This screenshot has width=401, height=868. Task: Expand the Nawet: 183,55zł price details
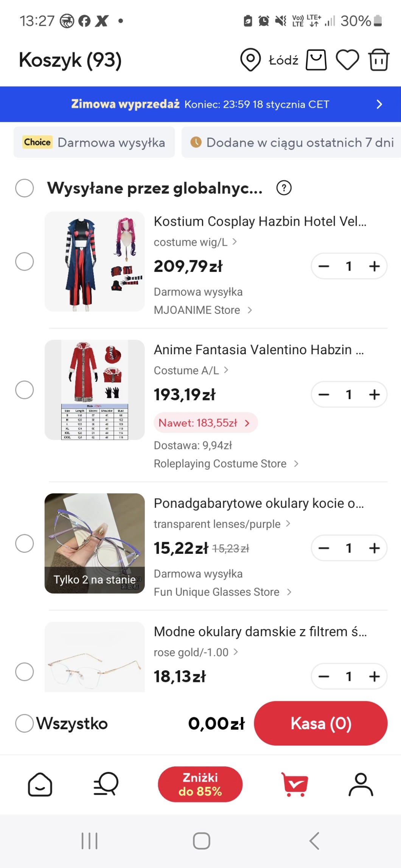tap(205, 423)
